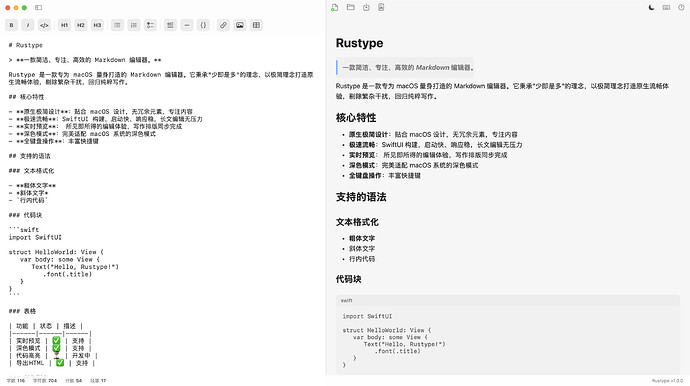Click the word count in status bar
This screenshot has height=386, width=690.
[16, 381]
